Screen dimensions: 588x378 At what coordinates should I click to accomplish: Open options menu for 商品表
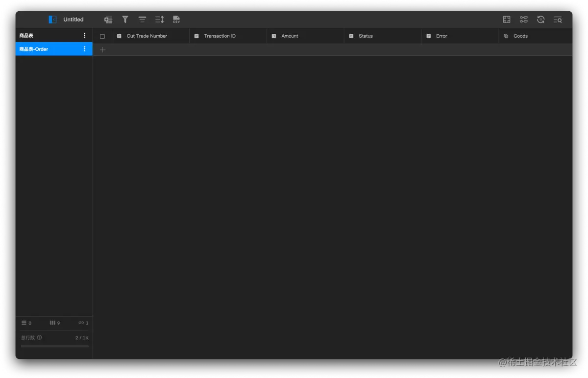(x=84, y=36)
